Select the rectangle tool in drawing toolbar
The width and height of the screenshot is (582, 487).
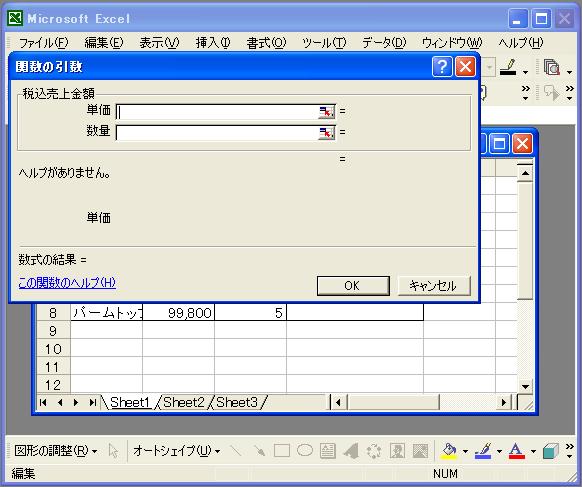click(282, 451)
